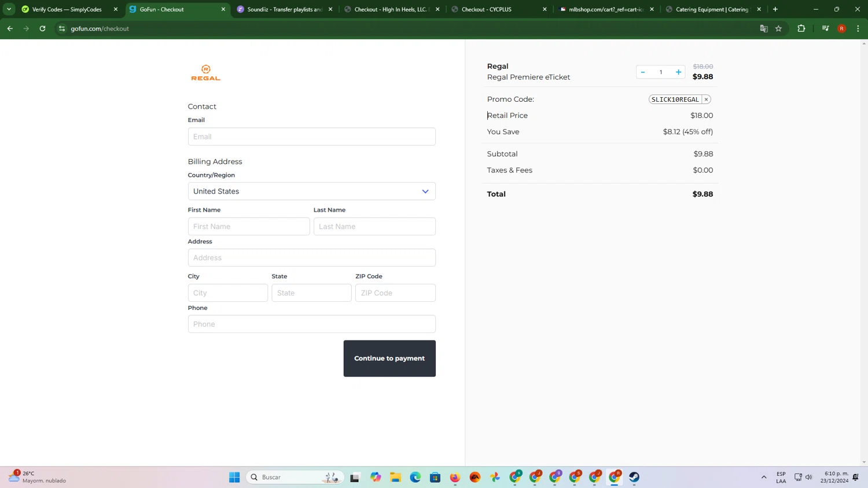Image resolution: width=868 pixels, height=488 pixels.
Task: Open Chrome with green S badge
Action: (515, 477)
